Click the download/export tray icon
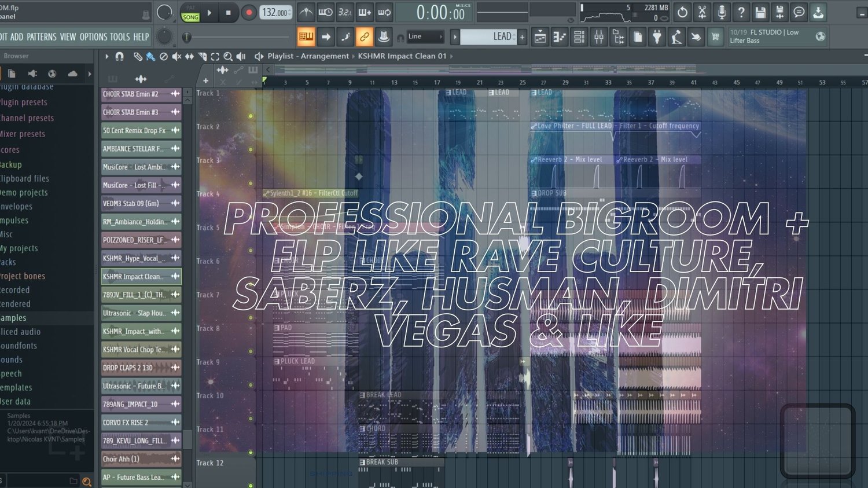 [819, 12]
